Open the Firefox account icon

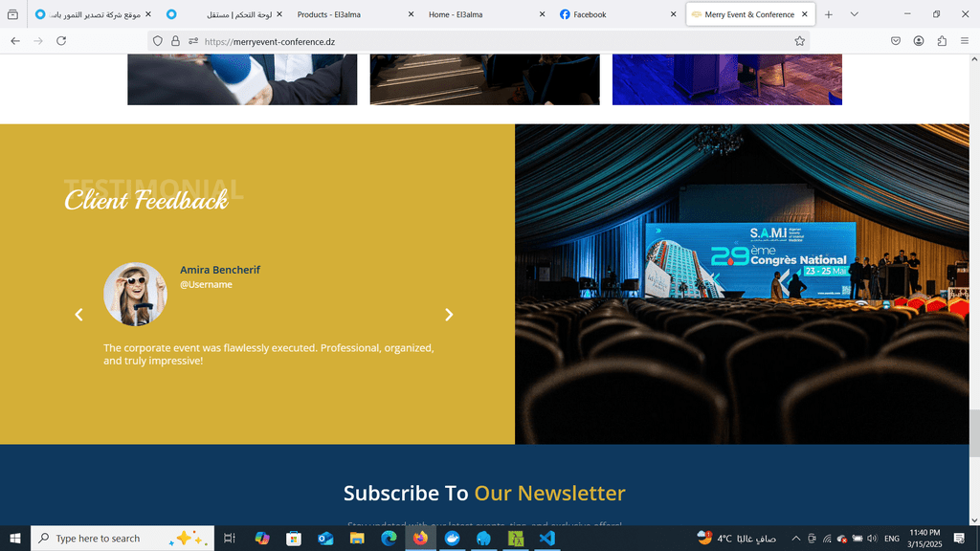919,41
